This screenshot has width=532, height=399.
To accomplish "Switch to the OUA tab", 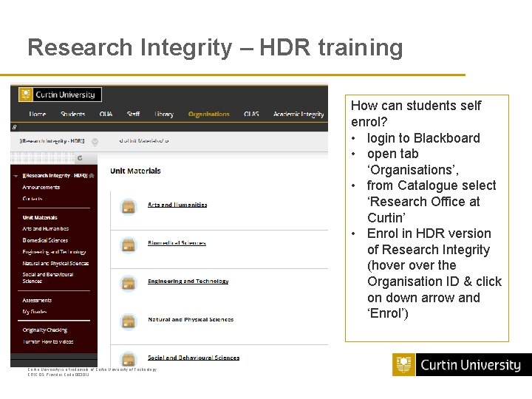I will coord(106,114).
